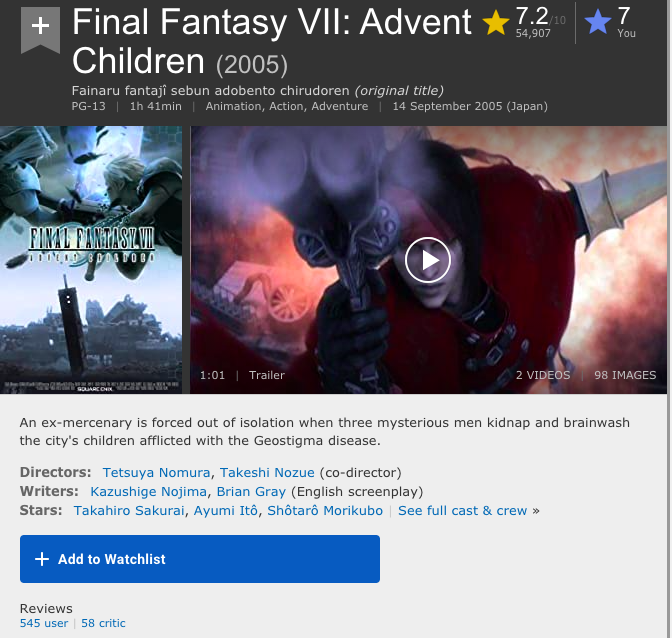Open writer Kazushige Nojima's page
The width and height of the screenshot is (672, 638).
point(148,491)
